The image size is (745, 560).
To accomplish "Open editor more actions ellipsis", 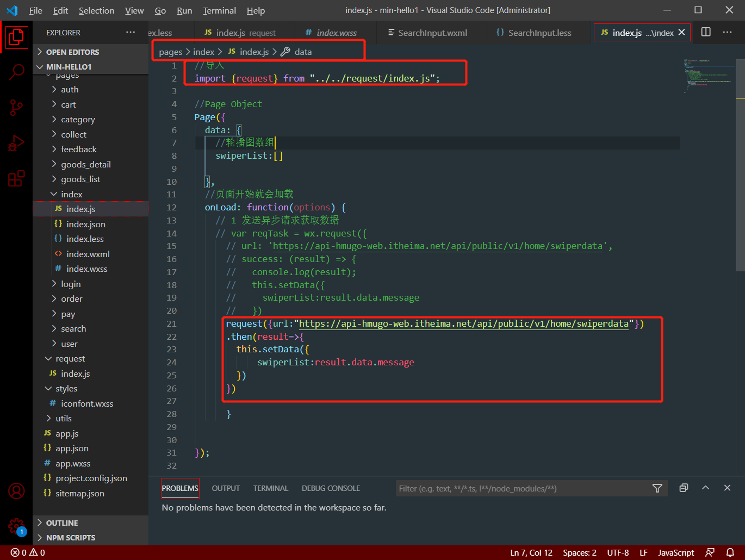I will pyautogui.click(x=727, y=32).
